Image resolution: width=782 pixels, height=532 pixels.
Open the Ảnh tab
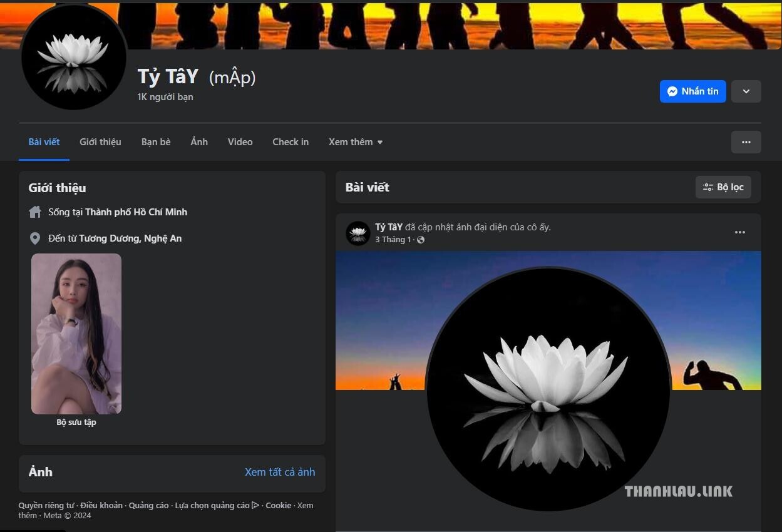[x=199, y=142]
